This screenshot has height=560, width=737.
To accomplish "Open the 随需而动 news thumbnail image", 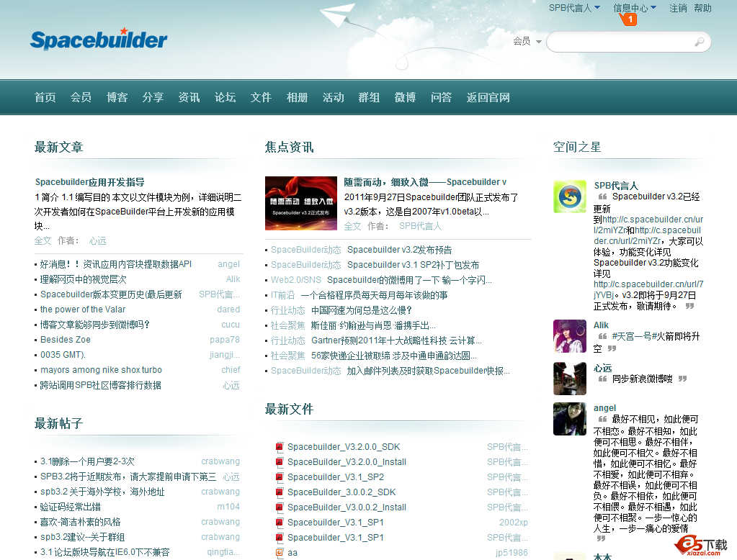I will [301, 203].
